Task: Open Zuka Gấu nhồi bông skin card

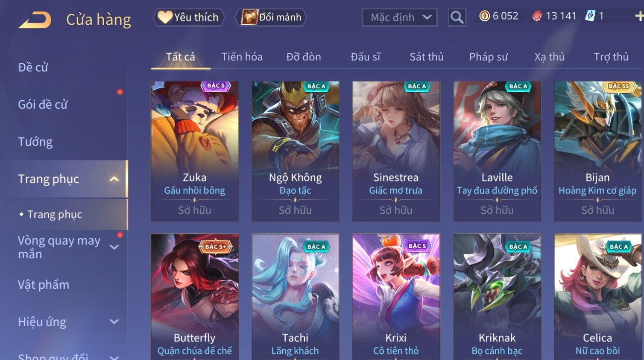Action: pos(195,151)
